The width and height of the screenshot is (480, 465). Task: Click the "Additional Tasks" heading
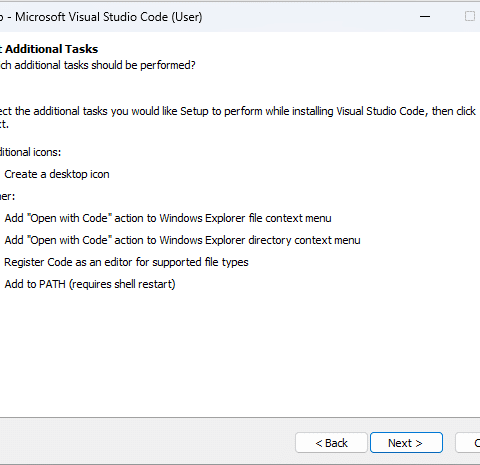pyautogui.click(x=51, y=49)
